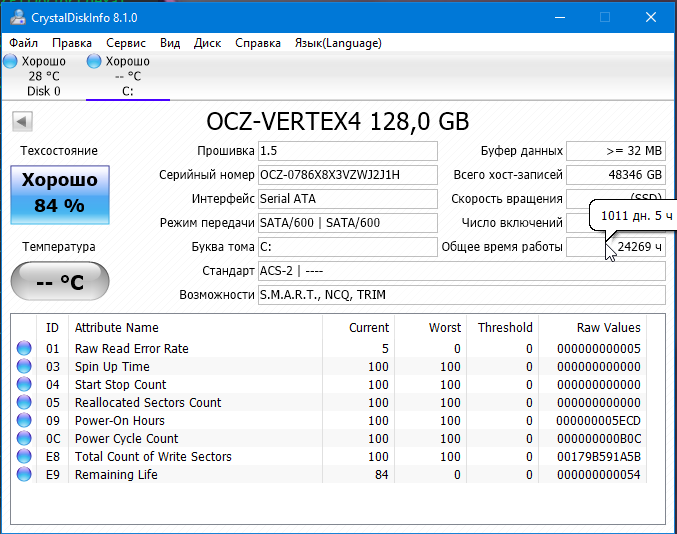The width and height of the screenshot is (677, 534).
Task: Click the Raw Values column header
Action: [x=608, y=328]
